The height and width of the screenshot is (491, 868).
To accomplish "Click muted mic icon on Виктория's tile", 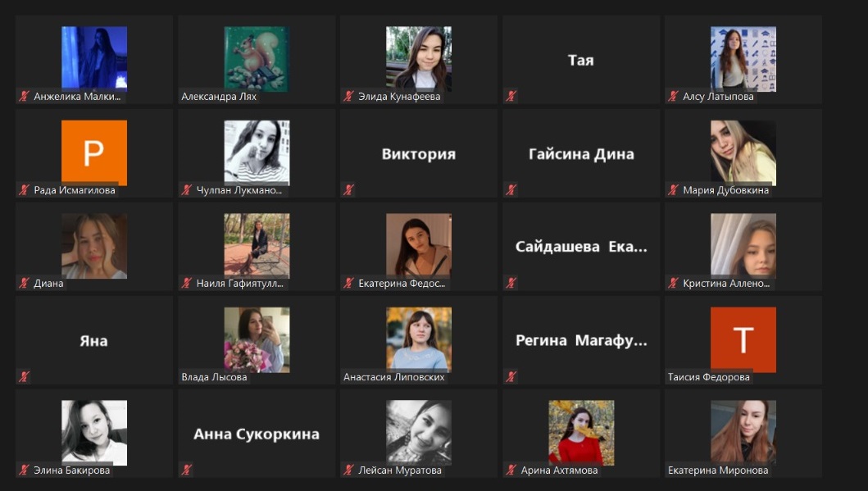I will 348,190.
